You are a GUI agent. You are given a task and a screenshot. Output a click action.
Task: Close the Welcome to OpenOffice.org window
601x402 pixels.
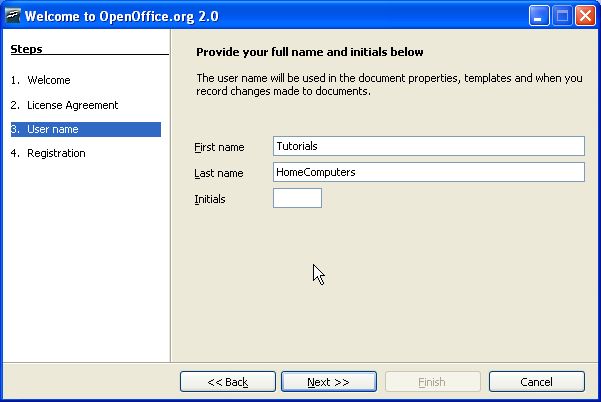(x=585, y=16)
